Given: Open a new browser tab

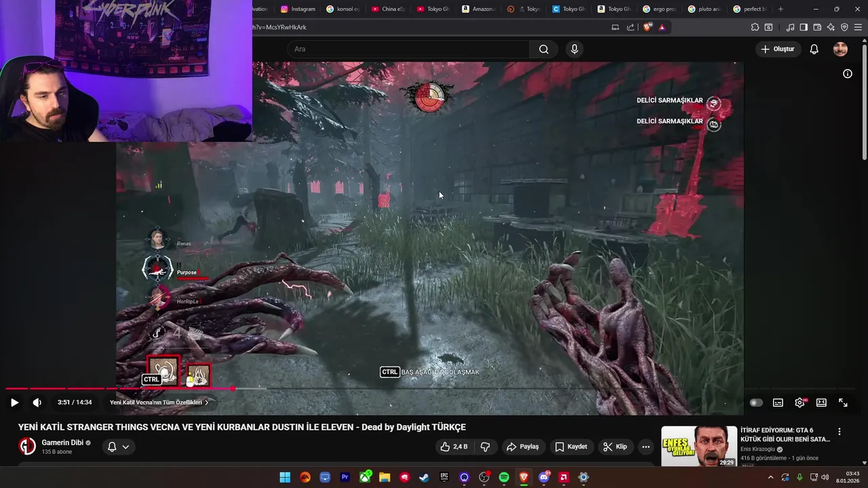Looking at the screenshot, I should tap(781, 9).
